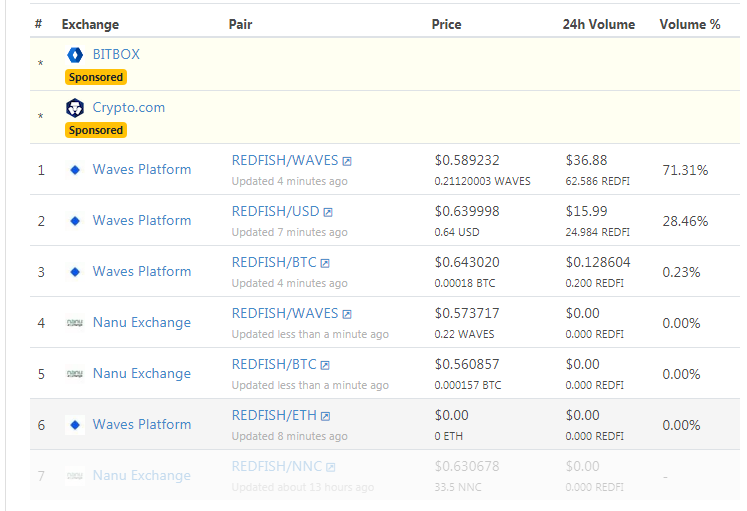747x511 pixels.
Task: Click Waves Platform logo in row 3
Action: pyautogui.click(x=75, y=271)
